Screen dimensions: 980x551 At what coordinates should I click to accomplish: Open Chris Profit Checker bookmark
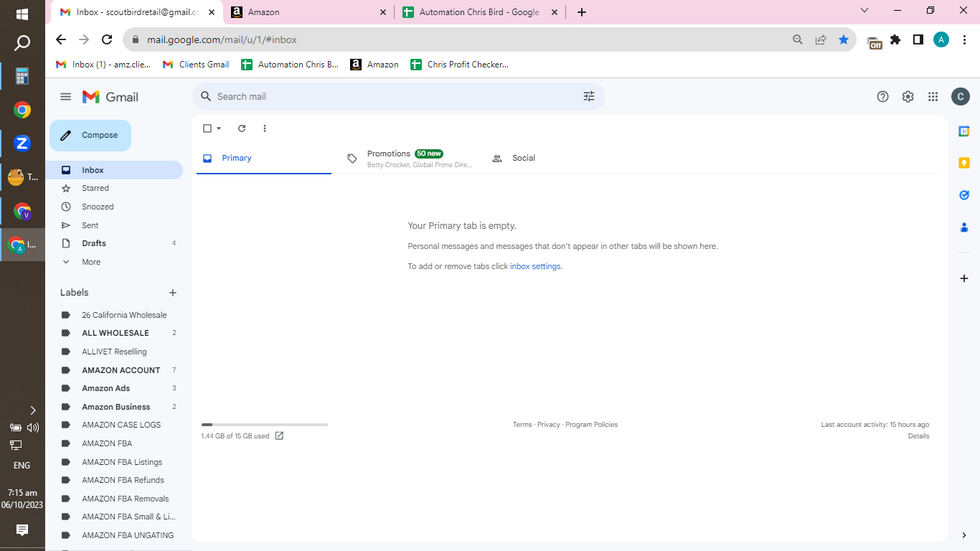459,65
